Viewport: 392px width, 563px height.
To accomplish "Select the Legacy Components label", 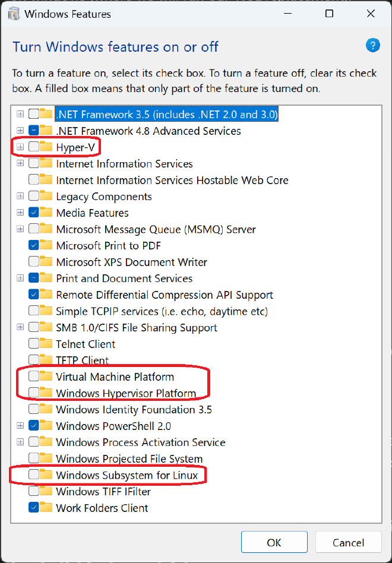I will click(x=104, y=197).
